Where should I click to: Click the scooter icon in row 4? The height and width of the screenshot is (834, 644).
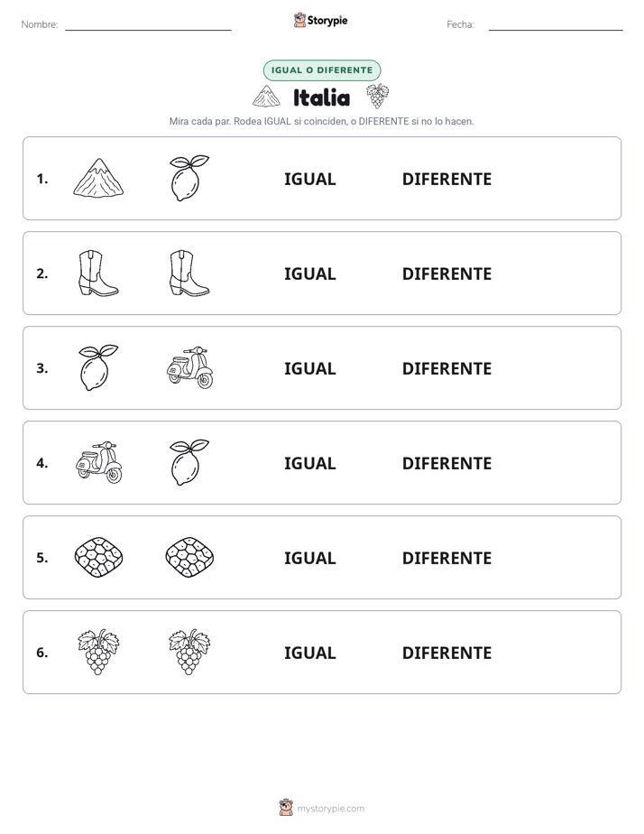pos(99,462)
